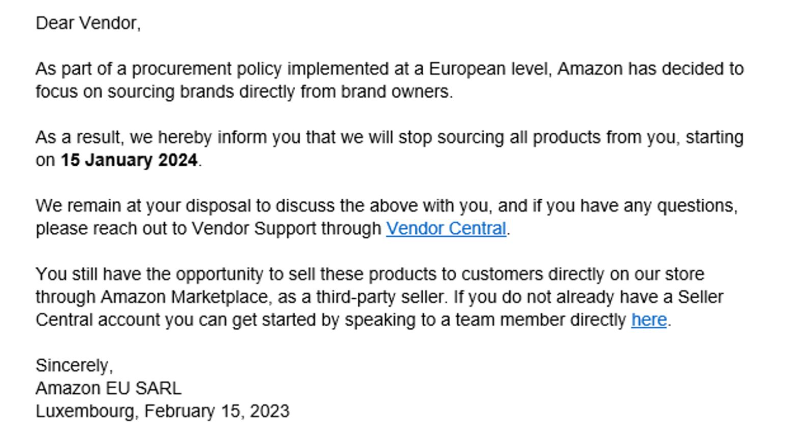790x437 pixels.
Task: Click the 'Luxembourg, February 15, 2023' line
Action: pyautogui.click(x=162, y=411)
